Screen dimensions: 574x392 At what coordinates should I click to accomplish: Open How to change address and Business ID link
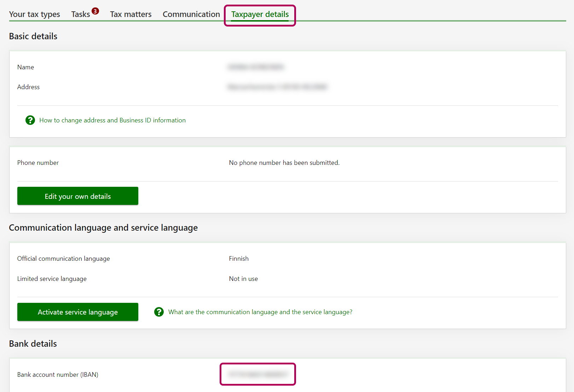[112, 120]
